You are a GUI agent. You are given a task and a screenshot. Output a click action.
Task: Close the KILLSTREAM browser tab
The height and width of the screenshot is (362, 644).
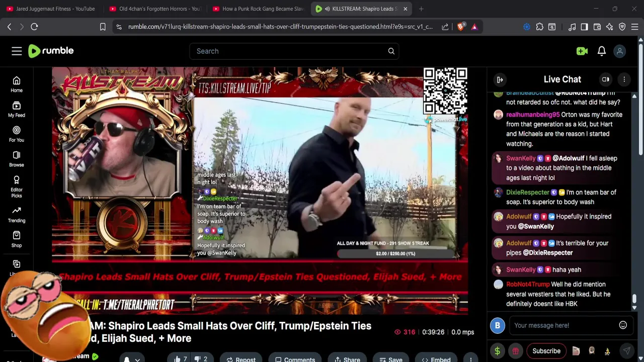pyautogui.click(x=405, y=9)
